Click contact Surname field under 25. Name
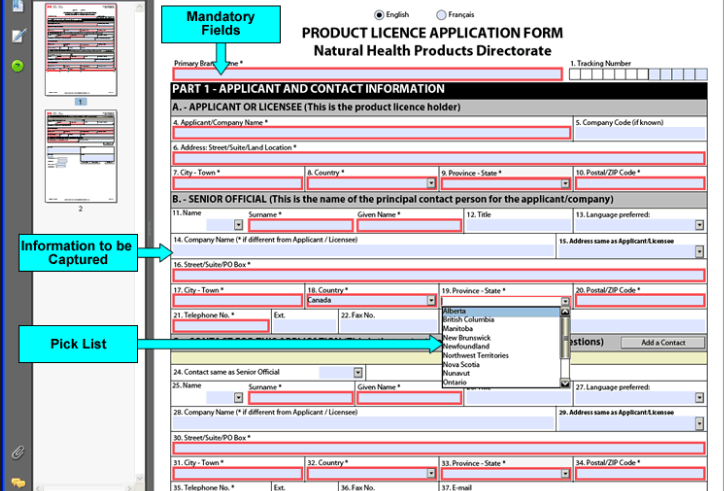 301,398
